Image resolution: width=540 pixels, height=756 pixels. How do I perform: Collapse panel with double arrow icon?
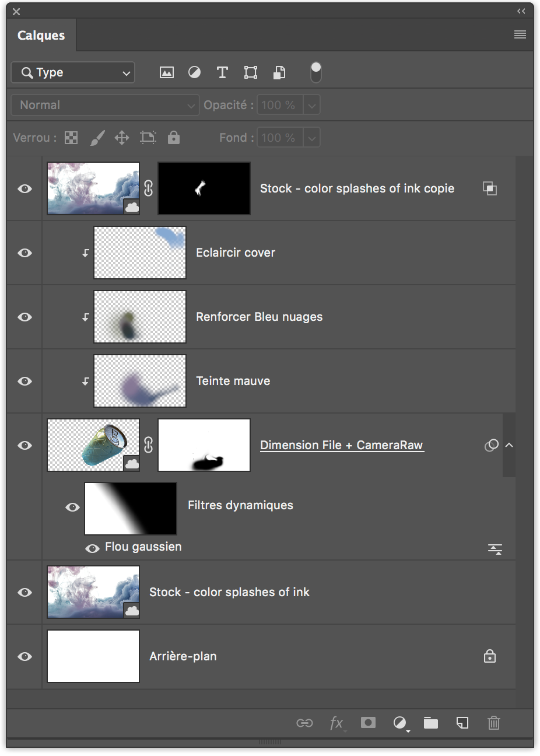(x=521, y=11)
